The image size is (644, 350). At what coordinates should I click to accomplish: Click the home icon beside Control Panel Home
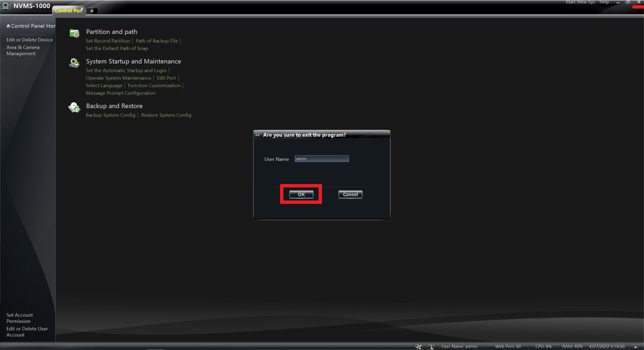8,26
